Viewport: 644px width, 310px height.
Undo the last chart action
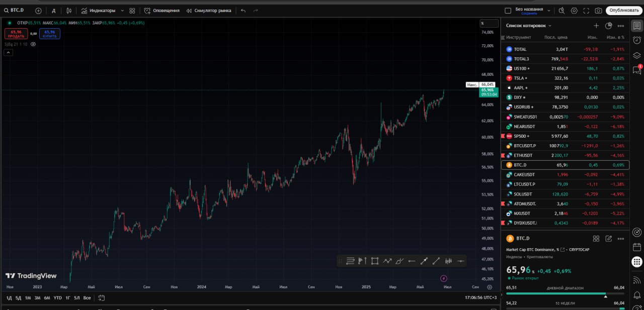pos(244,10)
